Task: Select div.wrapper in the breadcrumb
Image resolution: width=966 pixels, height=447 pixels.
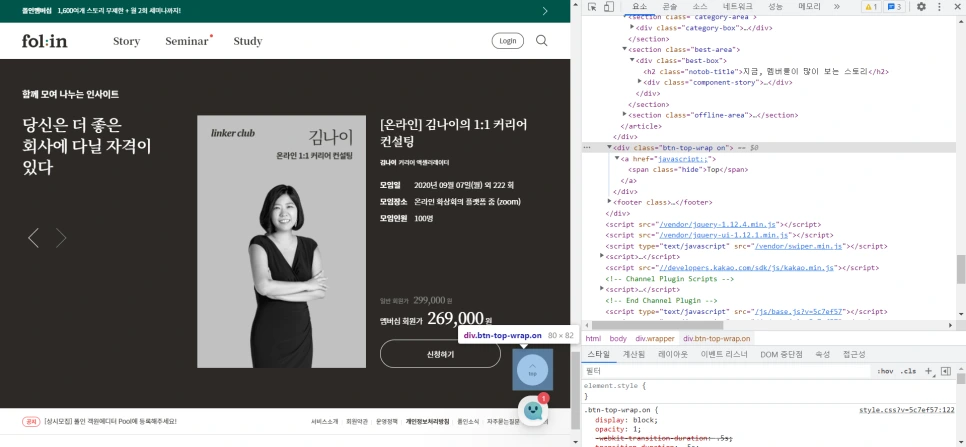Action: tap(655, 339)
